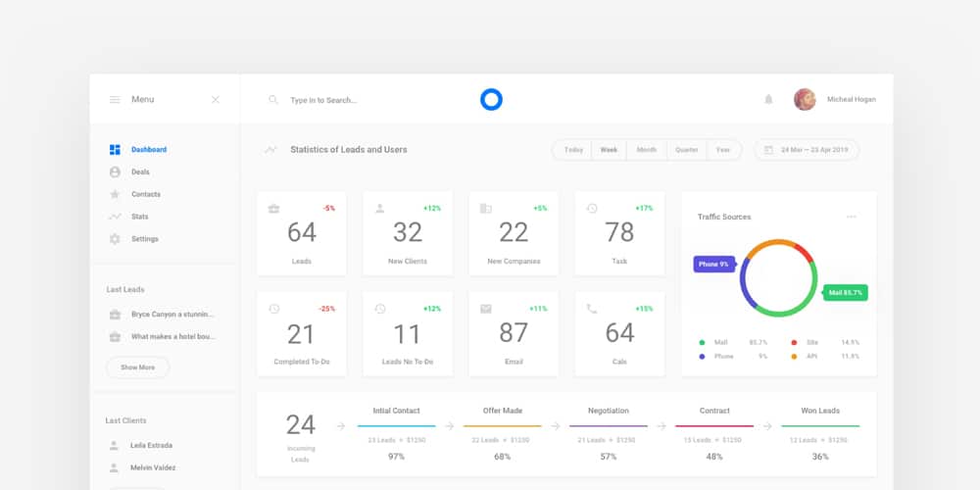Click the 97% value under Initial Contact
The image size is (980, 490).
(x=396, y=457)
